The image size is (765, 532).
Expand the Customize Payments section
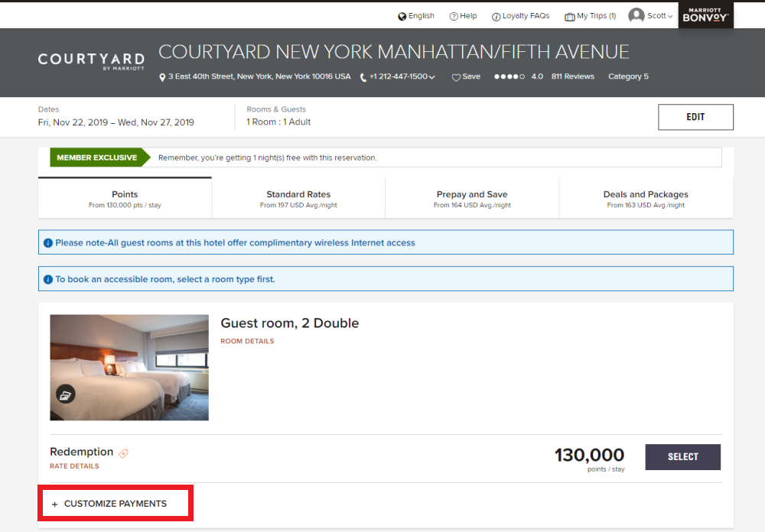click(x=116, y=503)
